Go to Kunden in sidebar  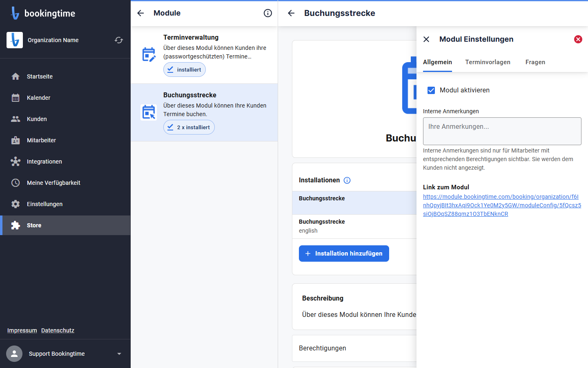pos(65,119)
